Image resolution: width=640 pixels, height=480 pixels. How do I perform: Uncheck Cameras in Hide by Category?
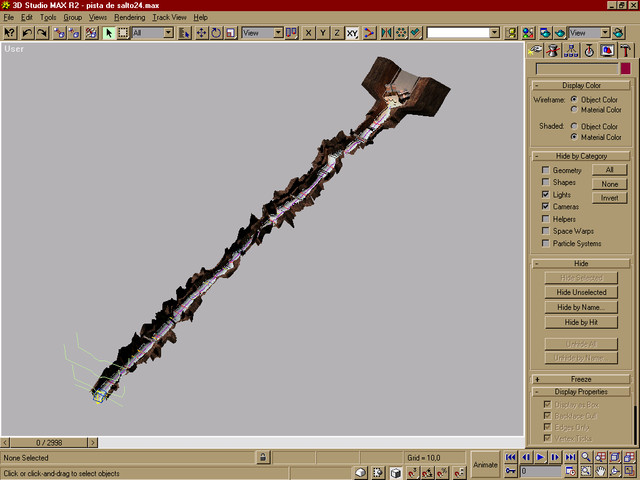tap(545, 207)
